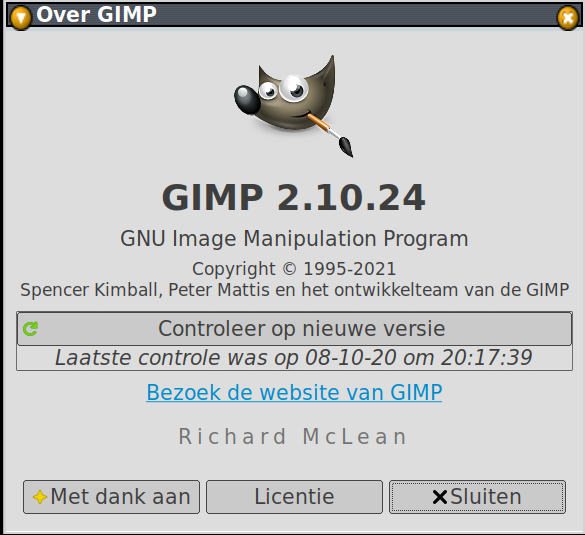
Task: Click the GIMP 2.10.24 version heading
Action: [x=294, y=197]
